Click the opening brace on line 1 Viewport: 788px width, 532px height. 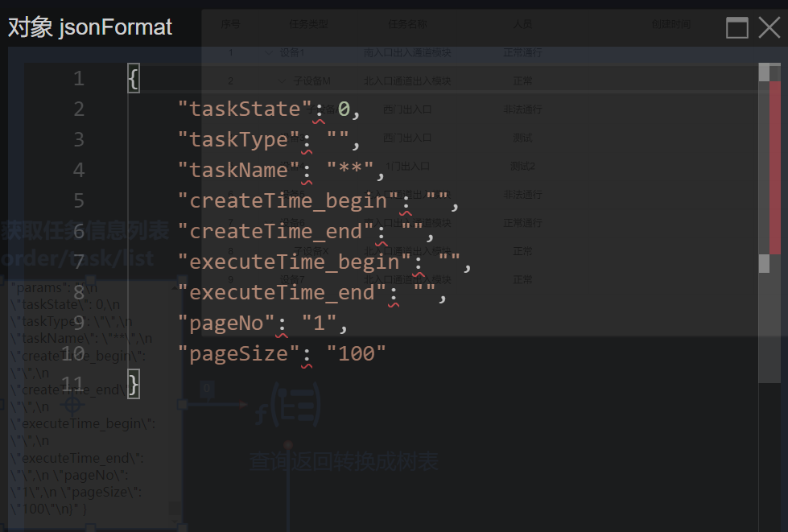coord(134,79)
